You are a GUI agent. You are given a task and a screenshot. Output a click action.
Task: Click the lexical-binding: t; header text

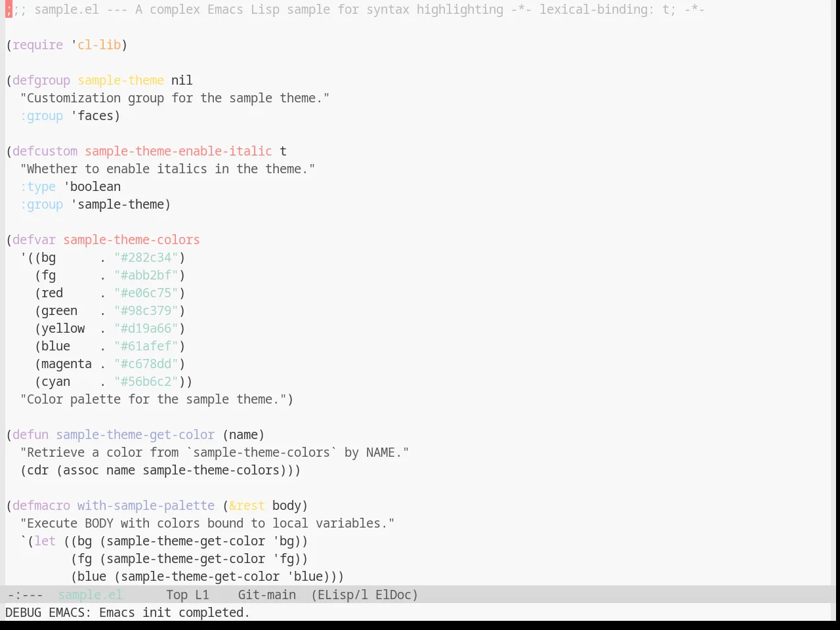tap(607, 9)
